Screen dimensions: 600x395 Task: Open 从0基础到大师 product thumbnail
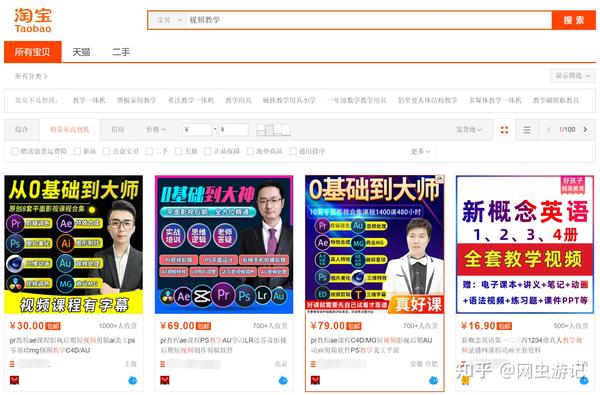[73, 245]
